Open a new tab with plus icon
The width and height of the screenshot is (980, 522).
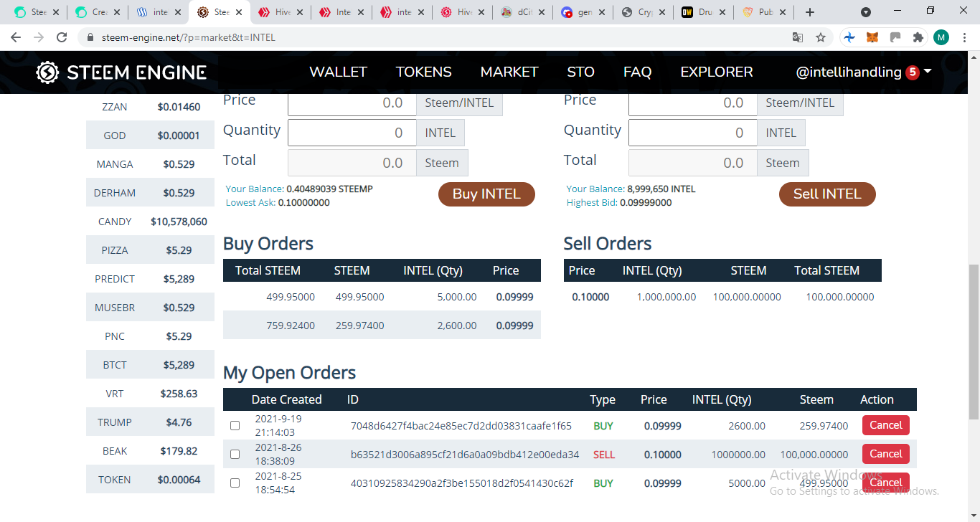810,12
